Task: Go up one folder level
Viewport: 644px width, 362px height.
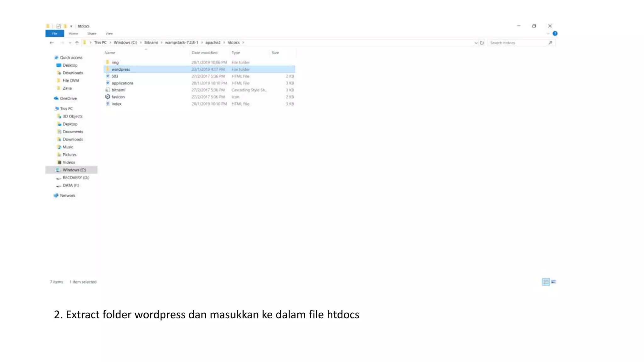Action: coord(77,43)
